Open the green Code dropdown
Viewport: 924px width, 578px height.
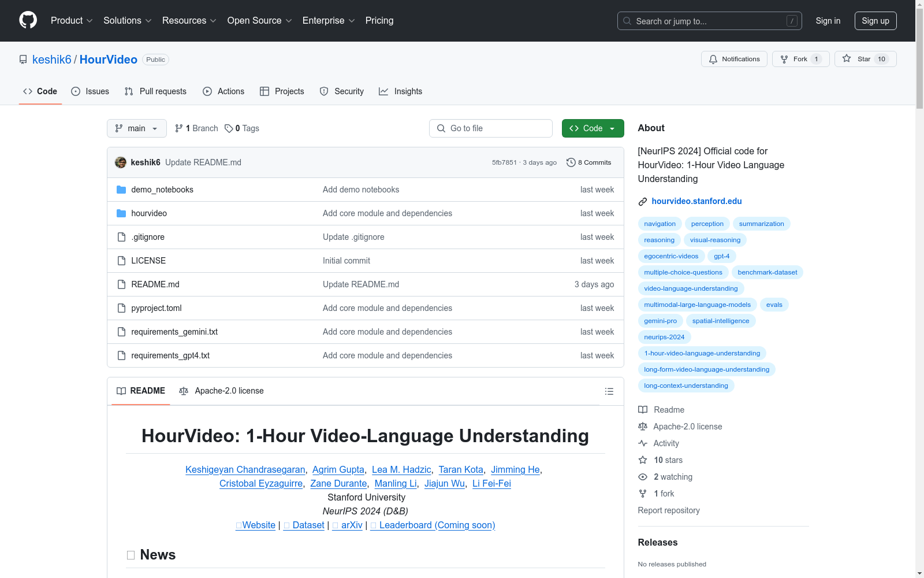[593, 128]
